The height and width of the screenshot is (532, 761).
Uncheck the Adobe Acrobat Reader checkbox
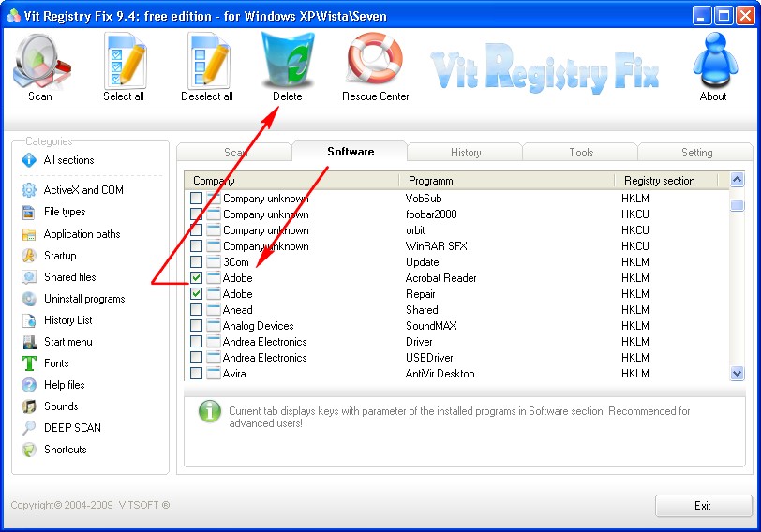(196, 278)
